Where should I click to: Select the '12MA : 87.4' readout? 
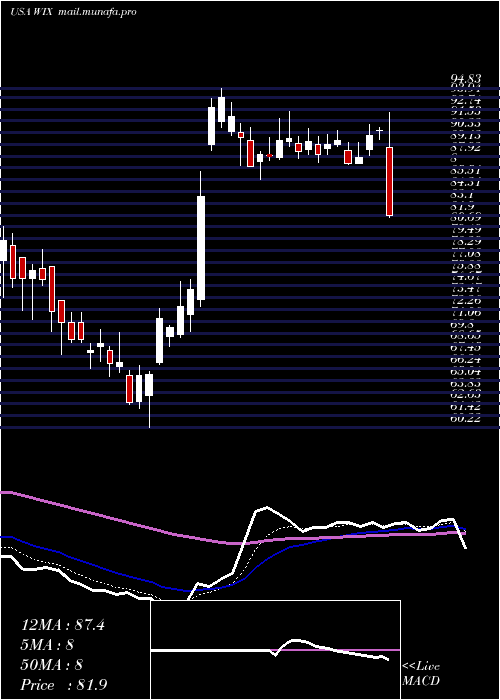click(x=63, y=625)
